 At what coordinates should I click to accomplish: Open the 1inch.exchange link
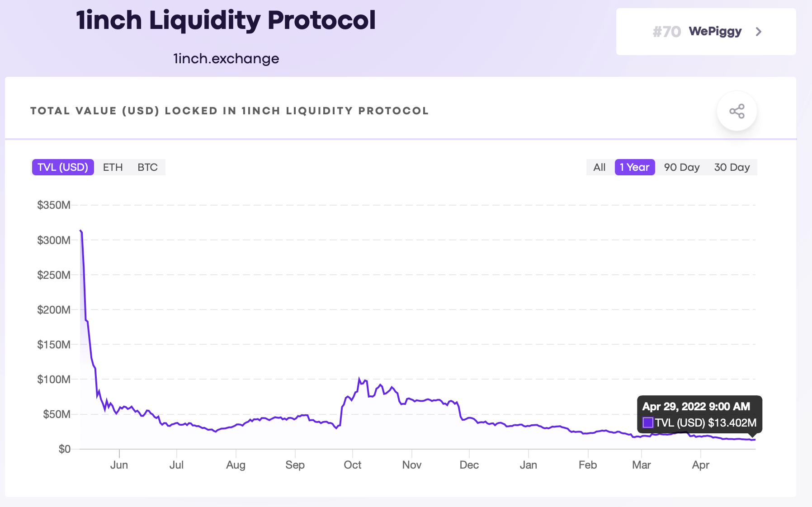(226, 59)
